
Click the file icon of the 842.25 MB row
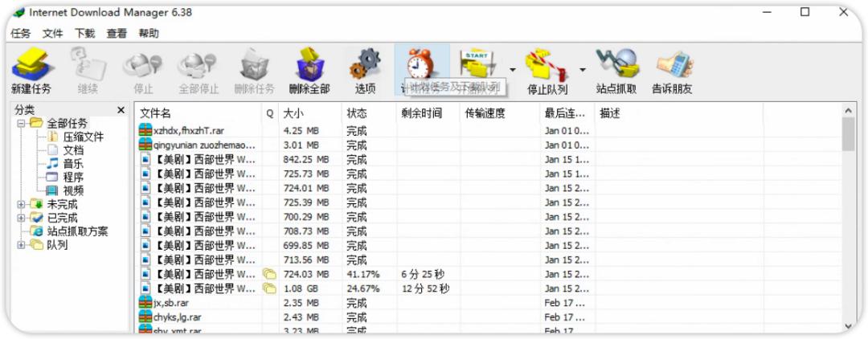tap(145, 159)
